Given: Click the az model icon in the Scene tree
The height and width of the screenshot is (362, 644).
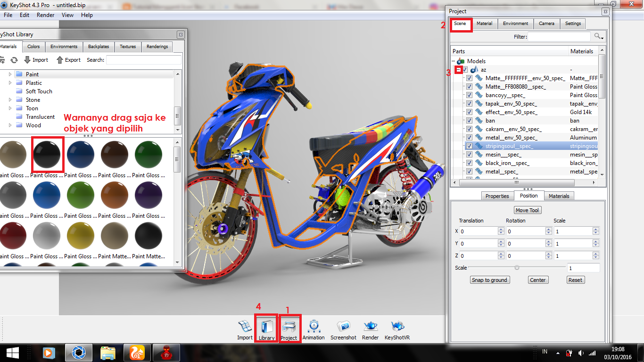Looking at the screenshot, I should click(x=475, y=70).
